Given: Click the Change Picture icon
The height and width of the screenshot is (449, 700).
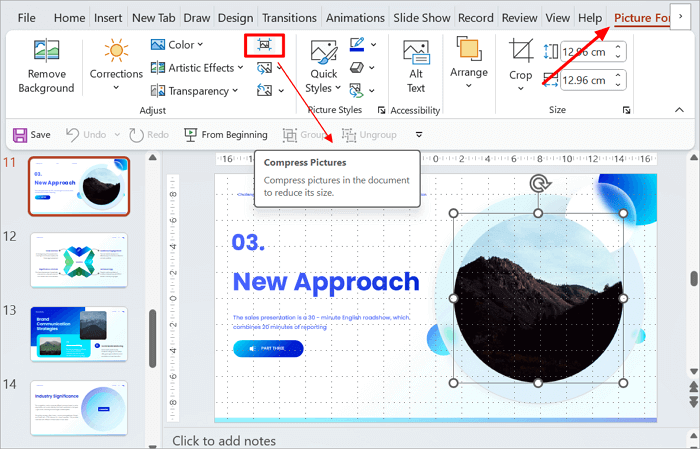Looking at the screenshot, I should pos(264,68).
